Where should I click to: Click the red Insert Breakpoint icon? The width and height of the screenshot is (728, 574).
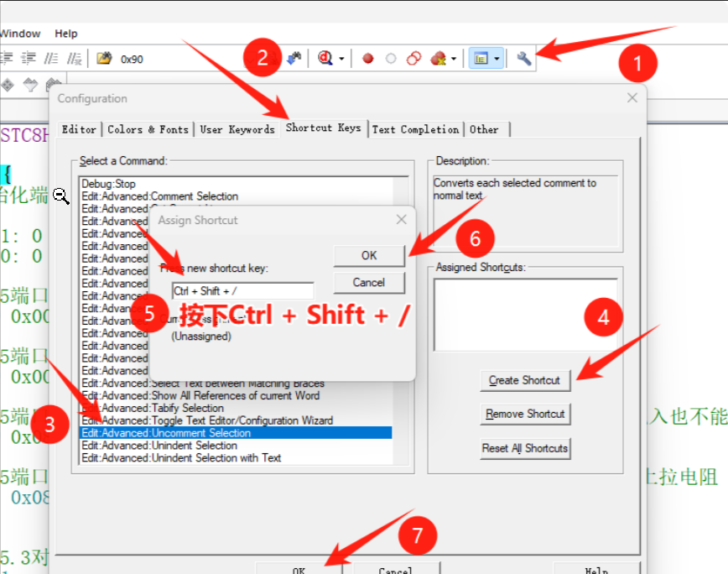(367, 59)
